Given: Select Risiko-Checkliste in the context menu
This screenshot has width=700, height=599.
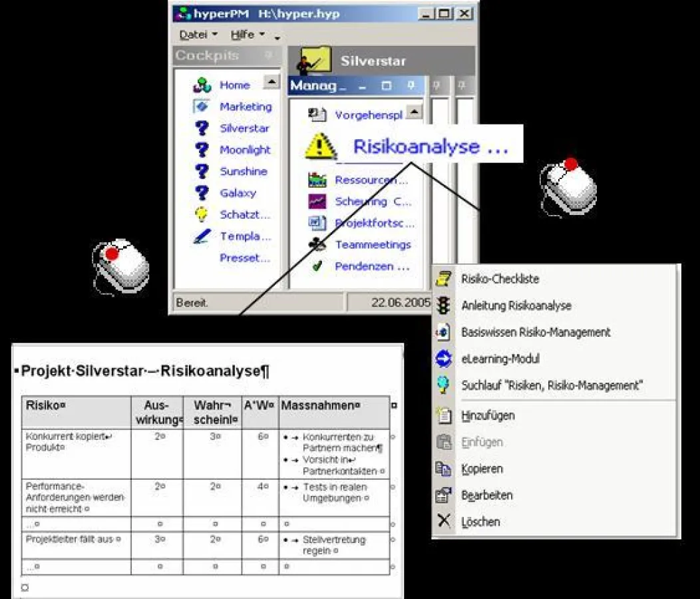Looking at the screenshot, I should pos(500,279).
